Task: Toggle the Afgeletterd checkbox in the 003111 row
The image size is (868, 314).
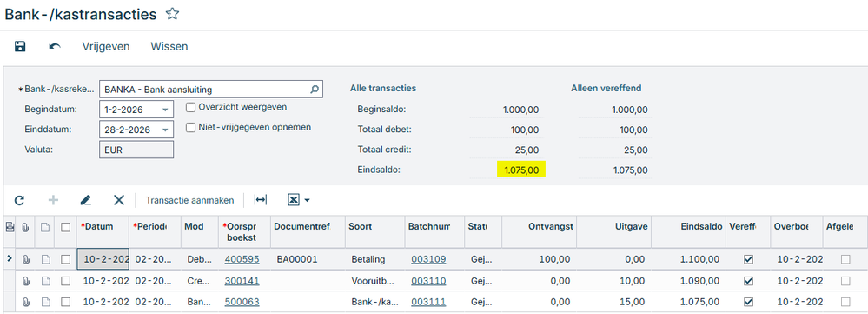Action: click(845, 302)
